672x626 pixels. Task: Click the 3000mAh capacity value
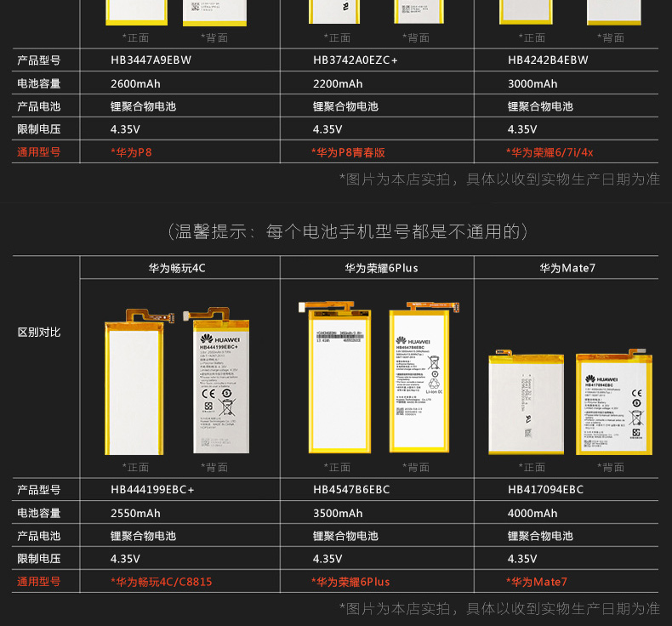tap(532, 83)
